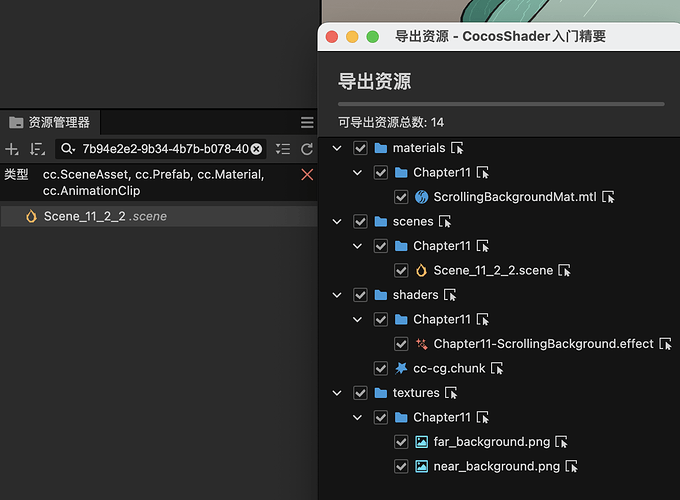Refresh the asset manager list

click(x=307, y=149)
